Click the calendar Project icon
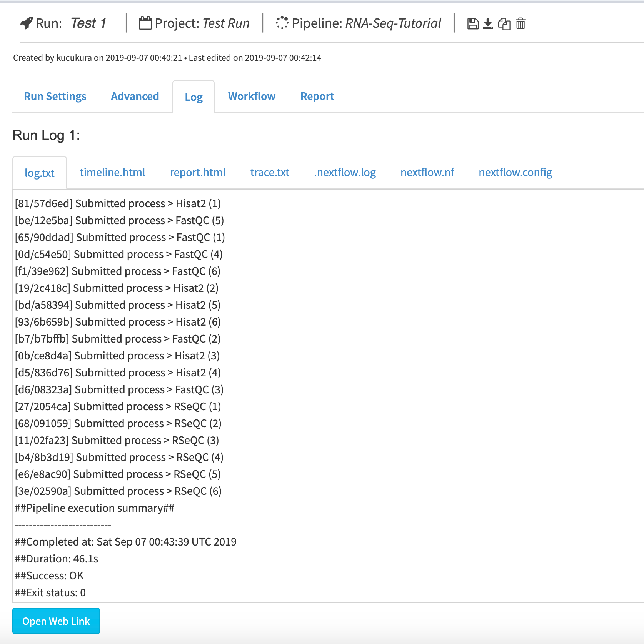Viewport: 644px width, 644px height. pos(145,23)
